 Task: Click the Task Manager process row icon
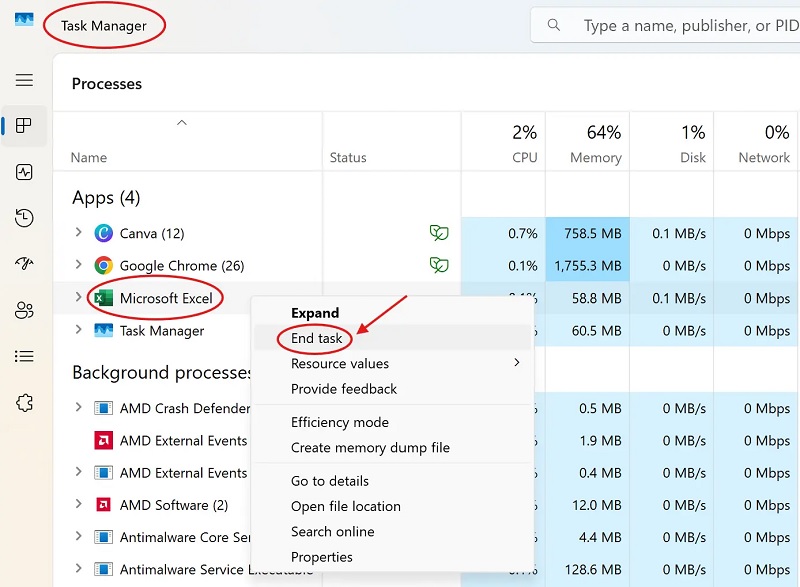coord(104,330)
